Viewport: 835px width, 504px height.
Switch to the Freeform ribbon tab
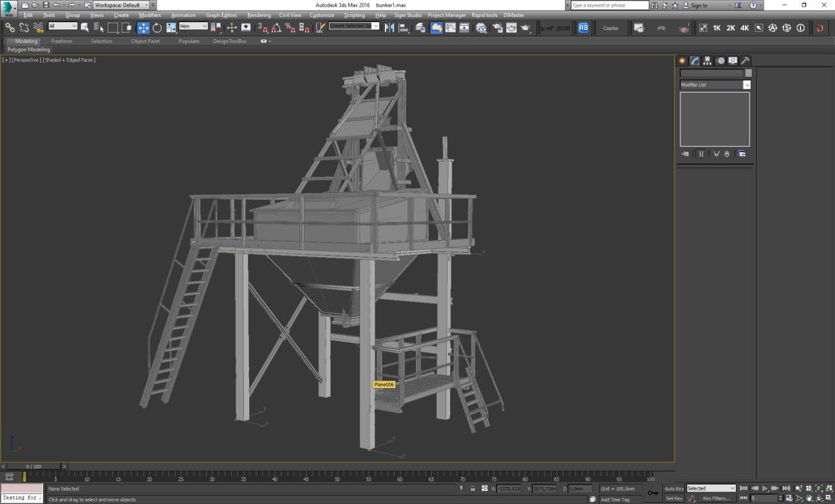click(61, 41)
